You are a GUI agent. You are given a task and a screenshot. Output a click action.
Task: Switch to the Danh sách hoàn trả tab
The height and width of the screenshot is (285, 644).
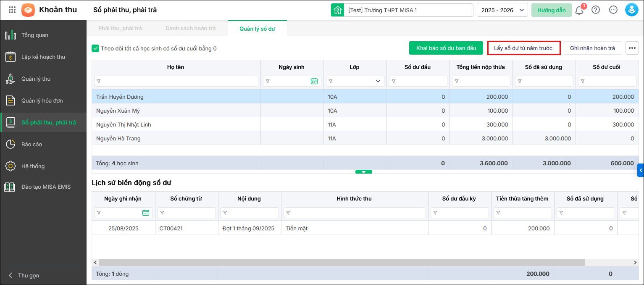coord(190,29)
